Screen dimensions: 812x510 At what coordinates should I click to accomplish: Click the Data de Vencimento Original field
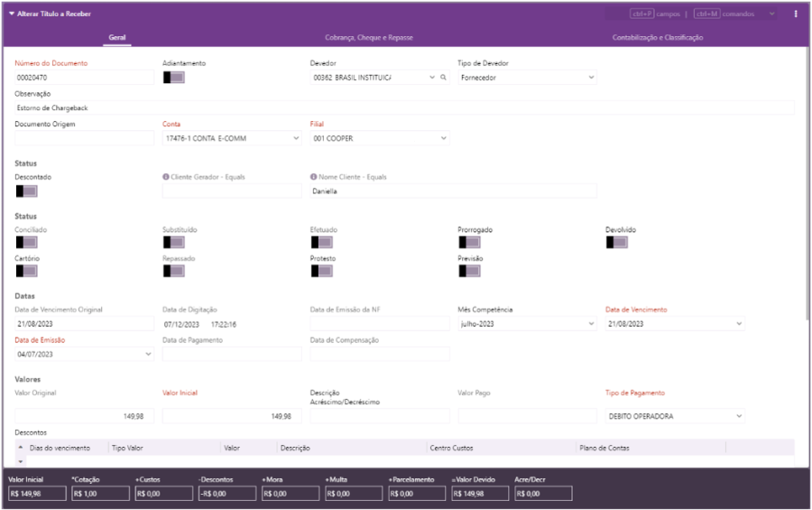click(x=84, y=324)
